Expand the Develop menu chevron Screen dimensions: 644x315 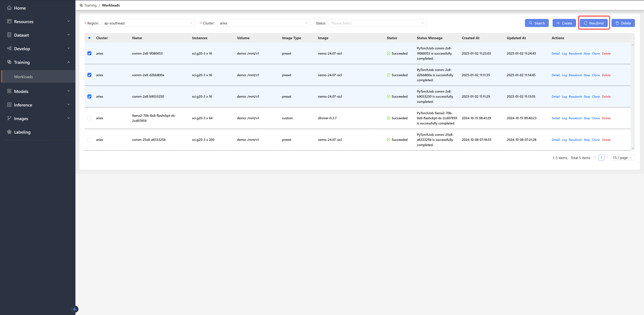click(68, 48)
